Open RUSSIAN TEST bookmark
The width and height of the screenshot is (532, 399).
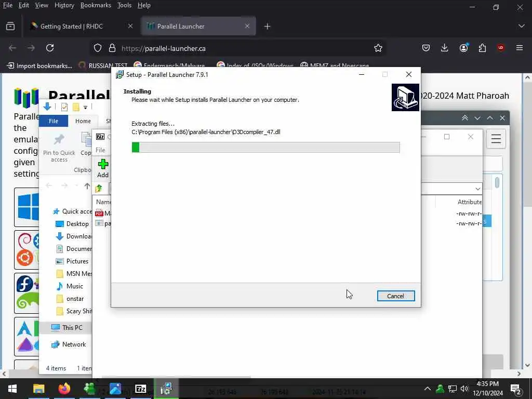[103, 65]
